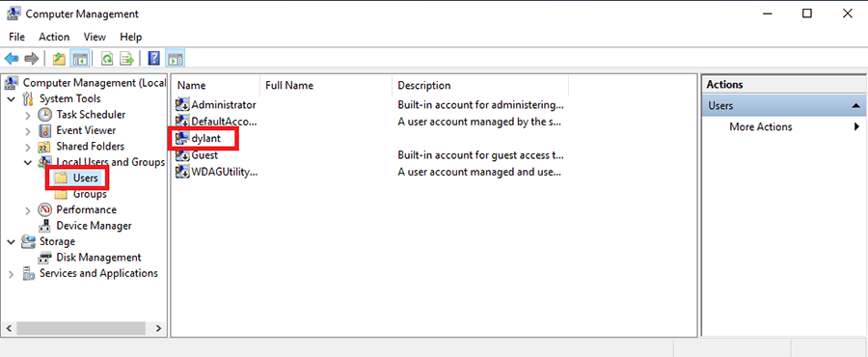Screen dimensions: 868x357
Task: Collapse the Users actions section arrow
Action: point(855,106)
